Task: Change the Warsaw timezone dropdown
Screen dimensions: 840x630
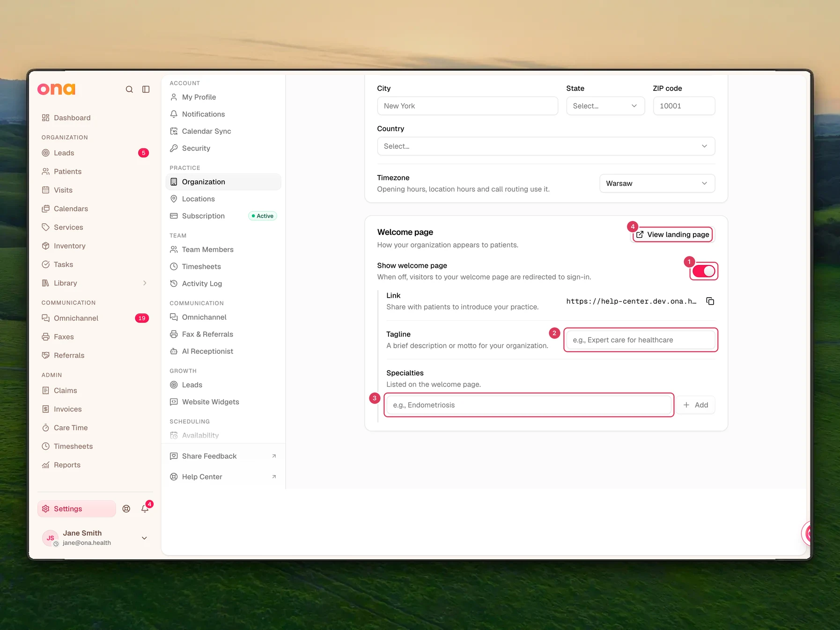Action: pos(657,183)
